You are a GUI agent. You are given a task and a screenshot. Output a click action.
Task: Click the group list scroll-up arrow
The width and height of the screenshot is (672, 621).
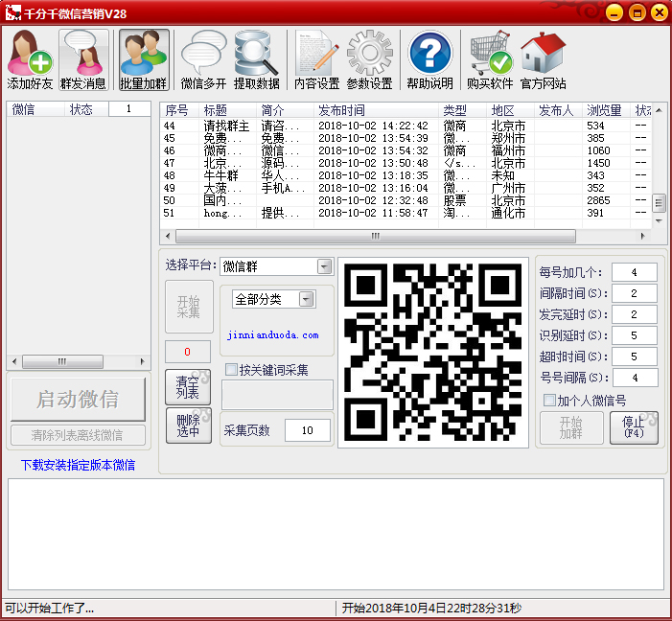659,109
